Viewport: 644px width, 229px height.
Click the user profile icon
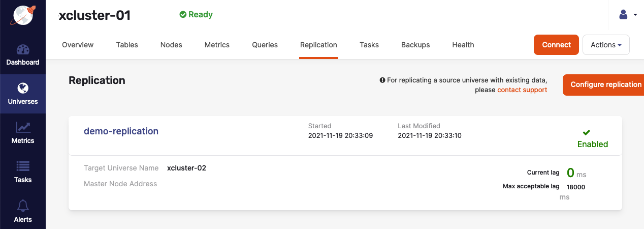pyautogui.click(x=624, y=15)
